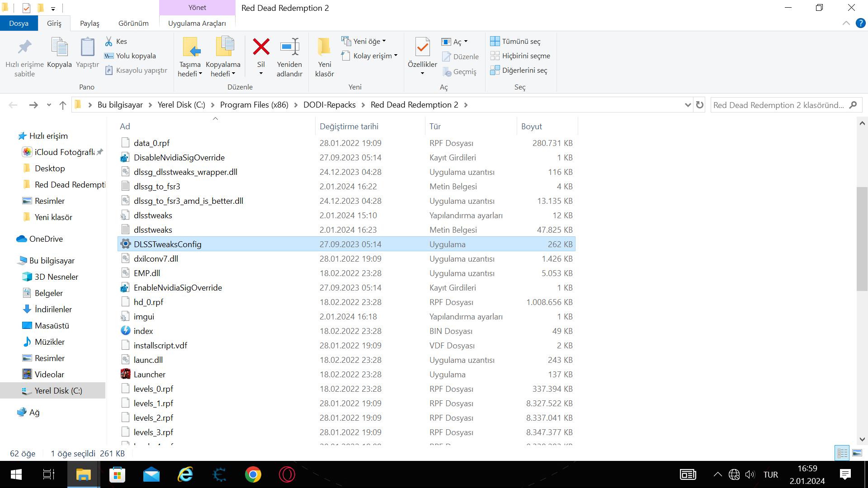
Task: Click the Yeniden adlandır rename icon
Action: [289, 47]
